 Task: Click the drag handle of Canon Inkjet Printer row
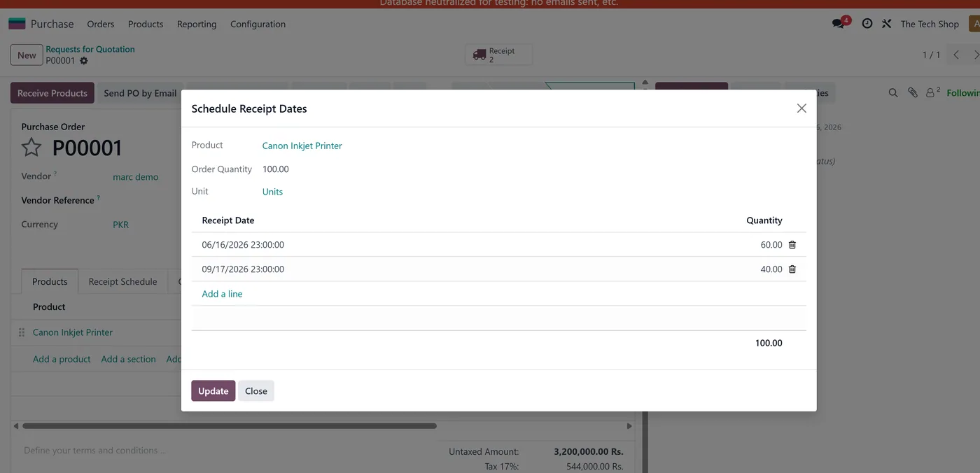22,332
